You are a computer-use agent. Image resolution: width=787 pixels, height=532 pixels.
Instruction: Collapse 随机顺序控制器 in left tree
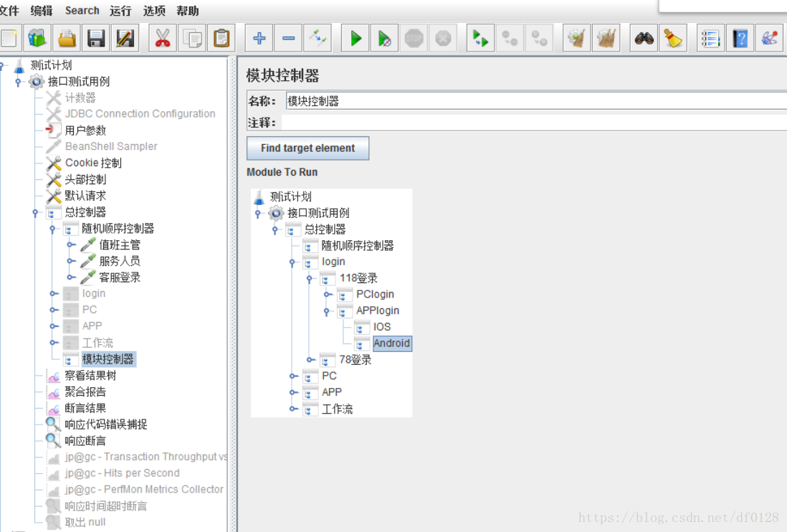pyautogui.click(x=52, y=229)
